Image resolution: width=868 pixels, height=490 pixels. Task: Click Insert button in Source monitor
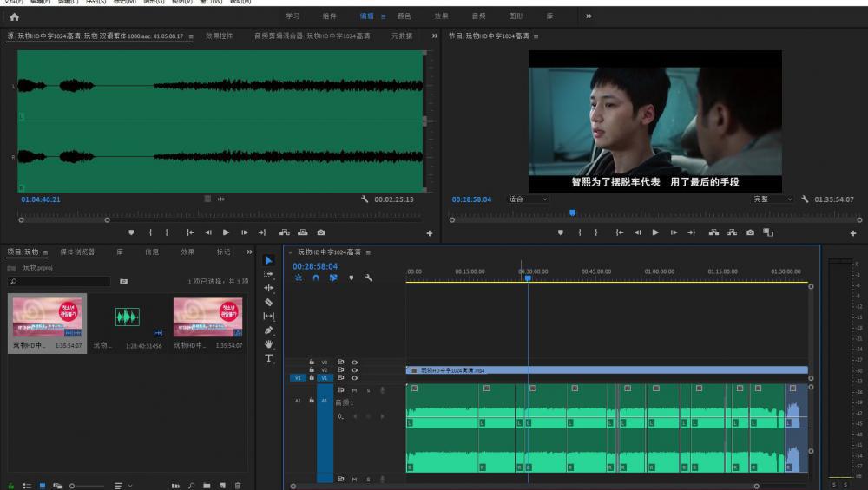tap(285, 232)
